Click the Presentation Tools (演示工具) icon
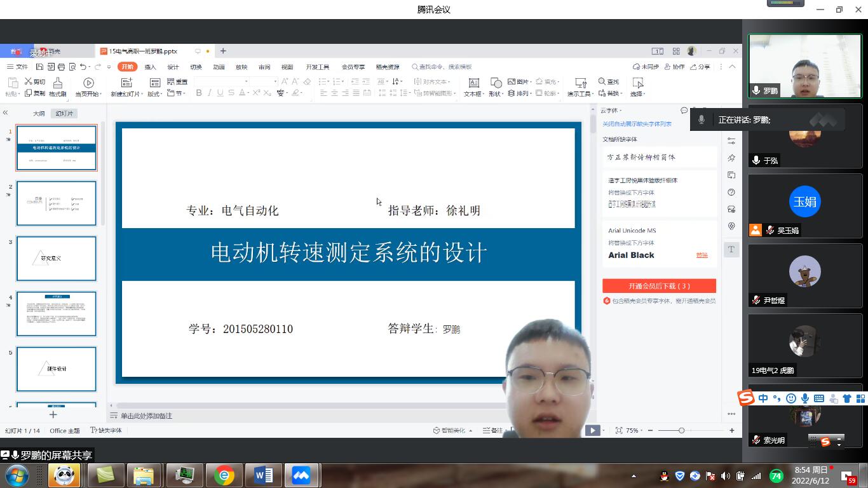The image size is (868, 488). coord(580,83)
